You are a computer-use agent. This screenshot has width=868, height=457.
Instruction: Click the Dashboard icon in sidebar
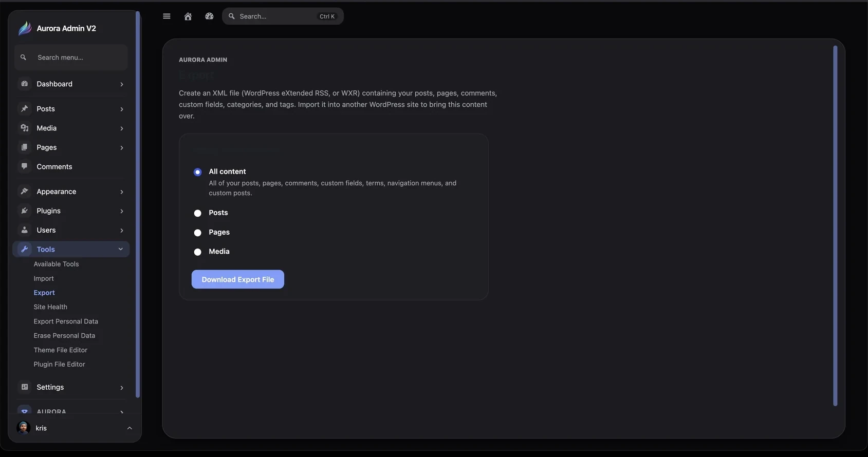point(25,84)
